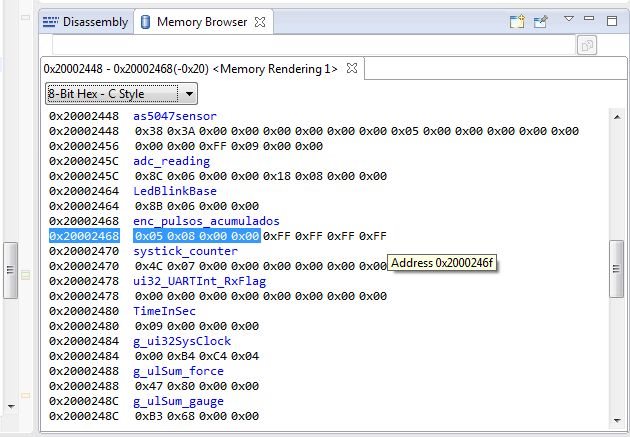This screenshot has width=630, height=437.
Task: Click the Go button beside address field
Action: [587, 45]
